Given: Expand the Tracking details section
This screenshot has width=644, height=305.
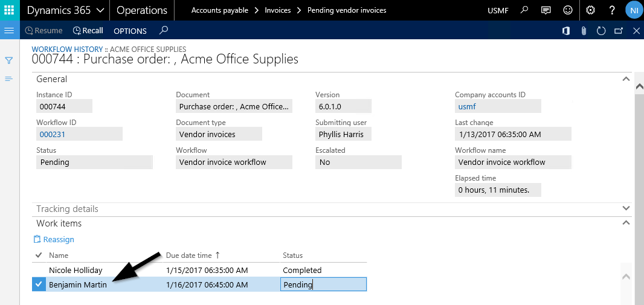Looking at the screenshot, I should click(625, 208).
